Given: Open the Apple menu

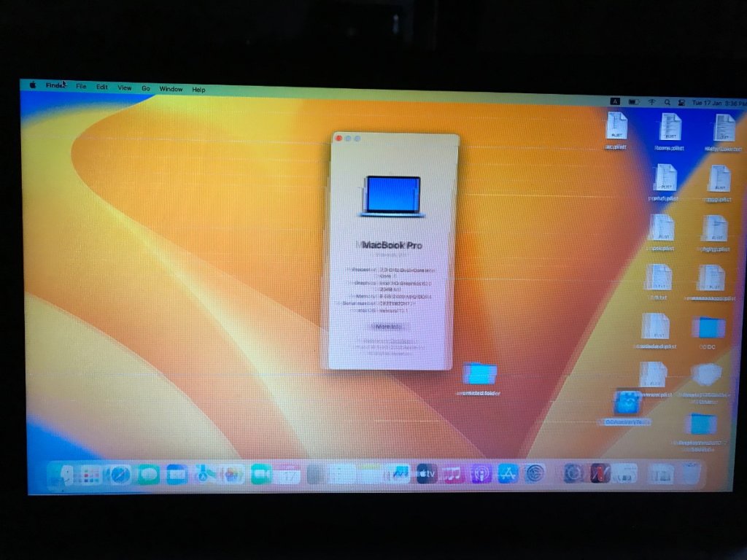Looking at the screenshot, I should (x=33, y=85).
